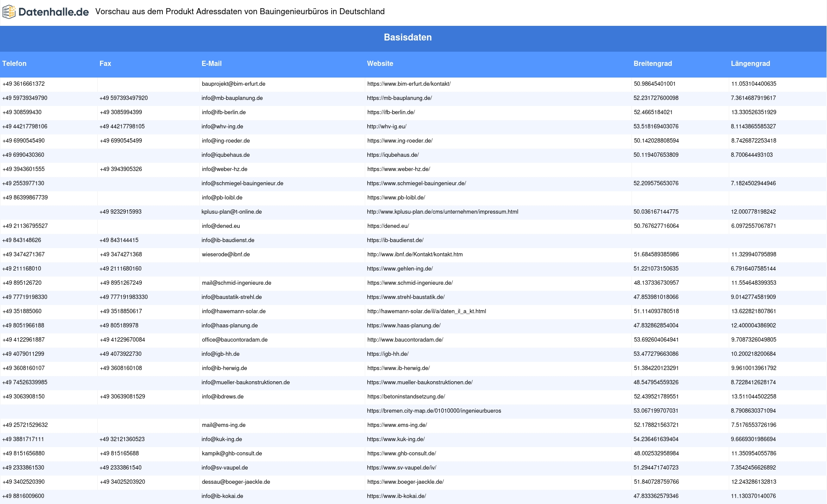Screen dimensions: 827x504
Task: Click info@mueller-baukonstruktionen.de email cell
Action: coord(246,383)
